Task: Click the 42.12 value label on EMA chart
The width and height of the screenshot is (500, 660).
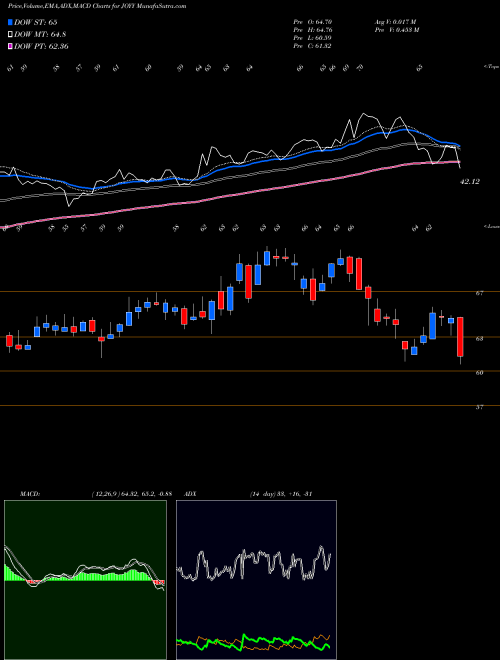Action: coord(470,181)
